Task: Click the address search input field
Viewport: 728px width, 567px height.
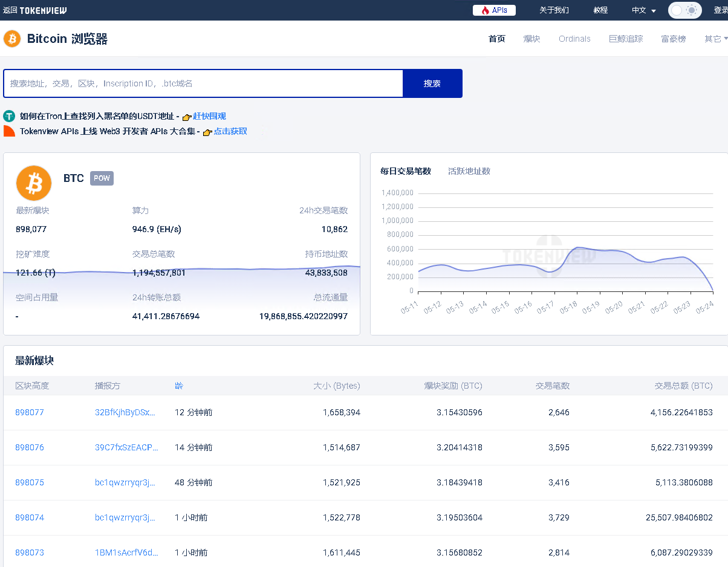Action: coord(203,83)
